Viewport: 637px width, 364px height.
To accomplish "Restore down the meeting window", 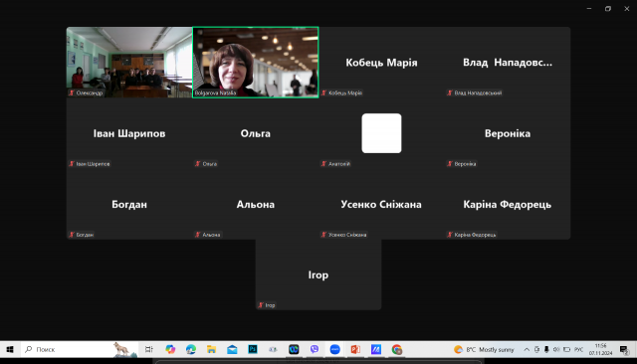I will click(x=608, y=9).
